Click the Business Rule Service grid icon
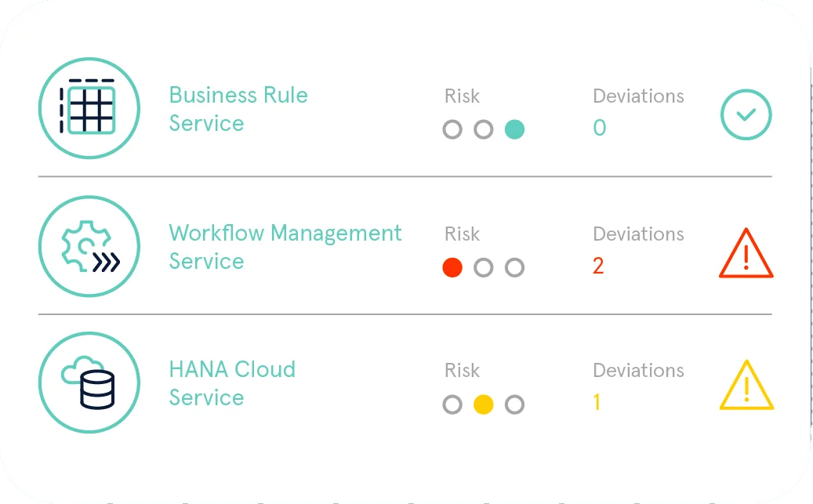 pos(89,107)
